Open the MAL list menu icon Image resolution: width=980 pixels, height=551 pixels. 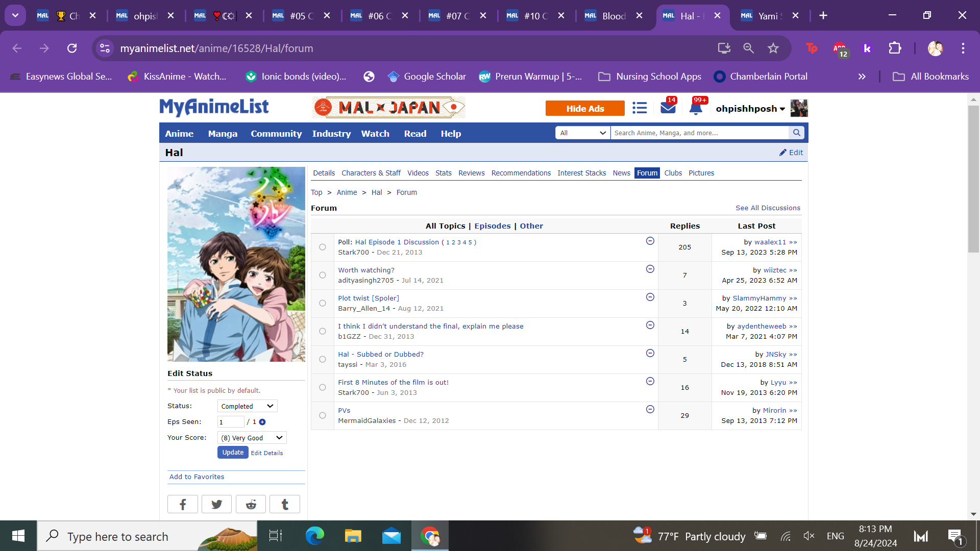(x=640, y=108)
